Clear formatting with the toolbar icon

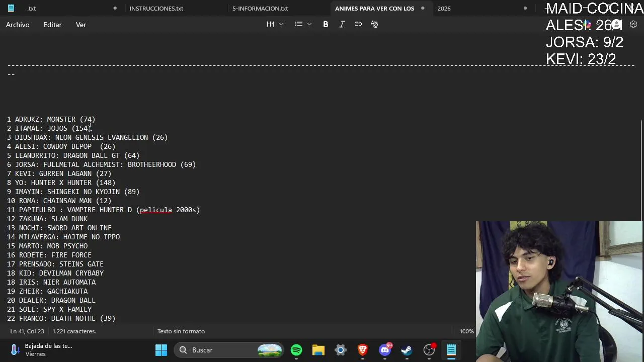pyautogui.click(x=374, y=24)
